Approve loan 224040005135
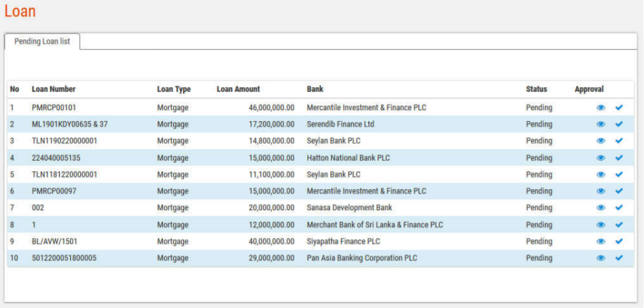 click(619, 158)
